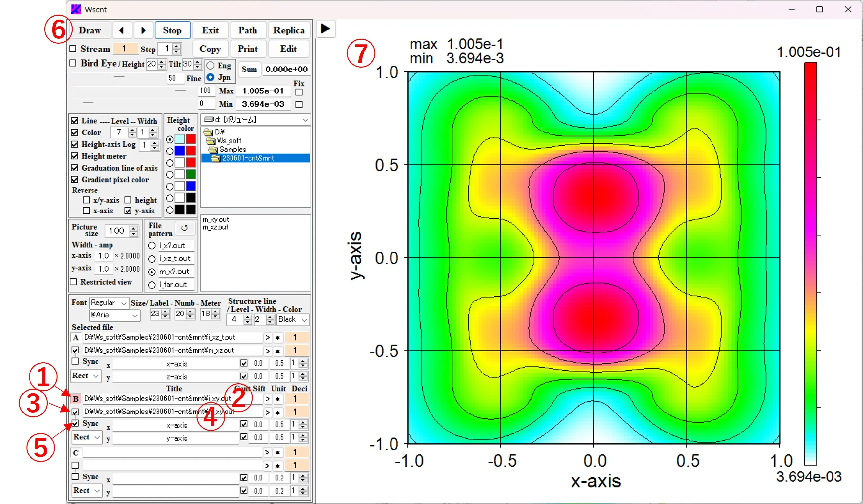Increase the Tilt value spinner
The image size is (863, 504).
pyautogui.click(x=198, y=61)
